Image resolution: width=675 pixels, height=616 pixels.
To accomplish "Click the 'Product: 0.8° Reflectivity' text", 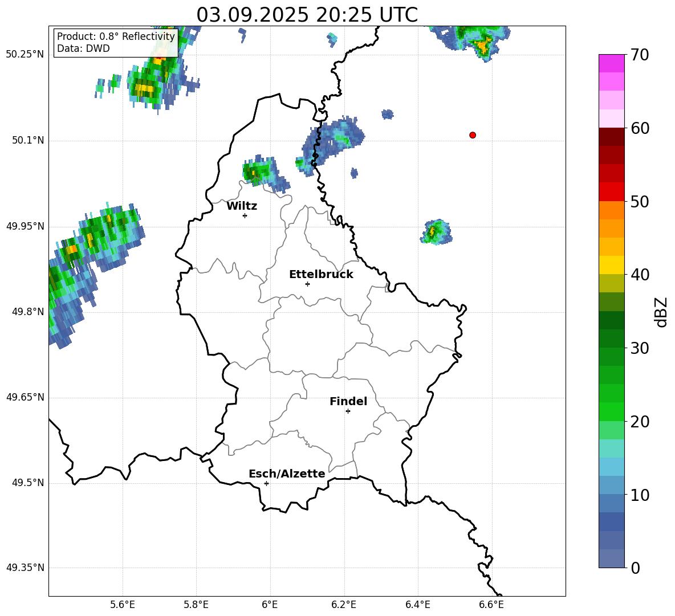I will [x=116, y=36].
